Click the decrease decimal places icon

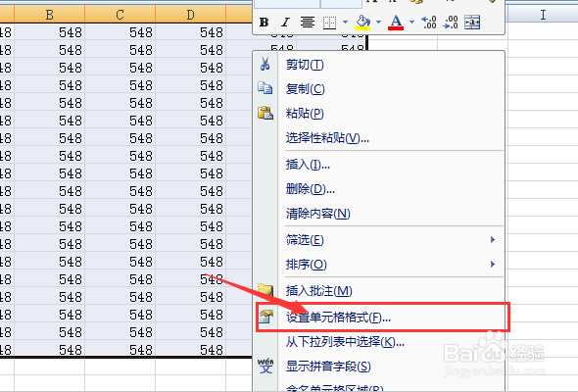click(x=450, y=23)
